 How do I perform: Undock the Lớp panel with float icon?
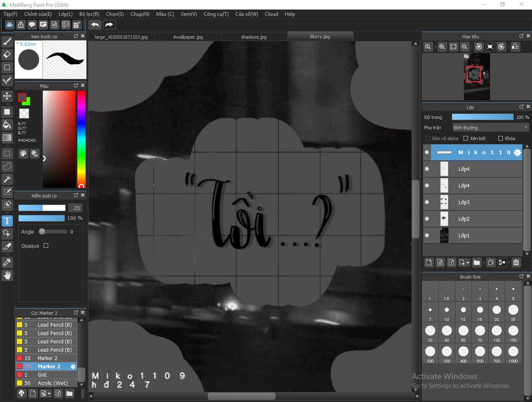click(x=522, y=106)
